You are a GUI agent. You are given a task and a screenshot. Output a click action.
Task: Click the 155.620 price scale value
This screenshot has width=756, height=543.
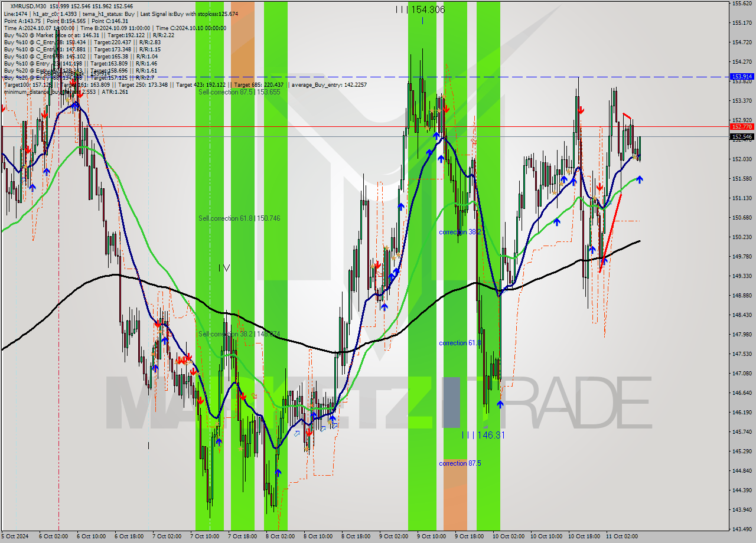pos(742,4)
